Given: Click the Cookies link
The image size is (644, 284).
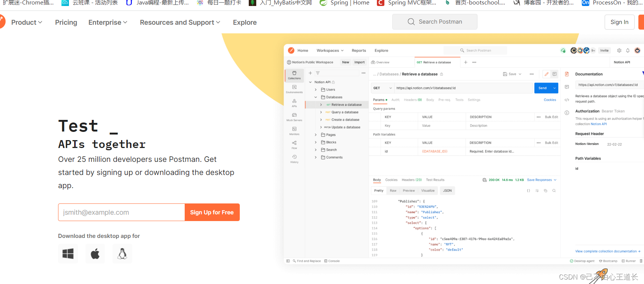Looking at the screenshot, I should [550, 100].
